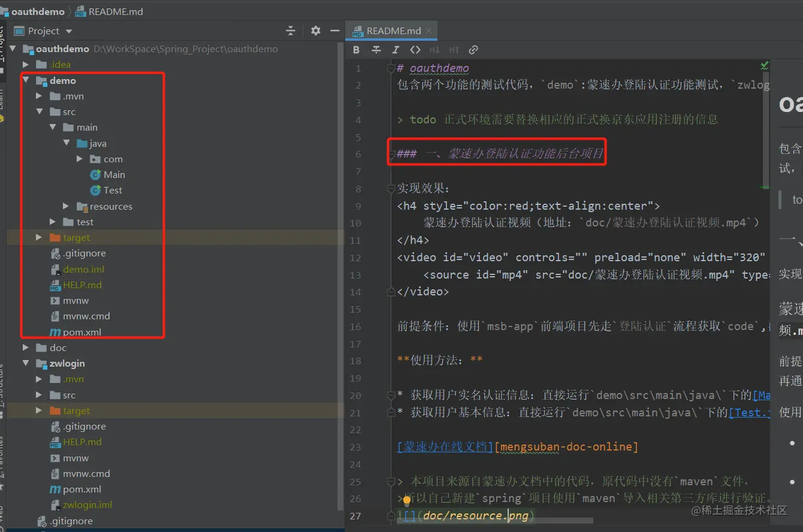
Task: Click the demo.iml module file icon
Action: pos(55,270)
